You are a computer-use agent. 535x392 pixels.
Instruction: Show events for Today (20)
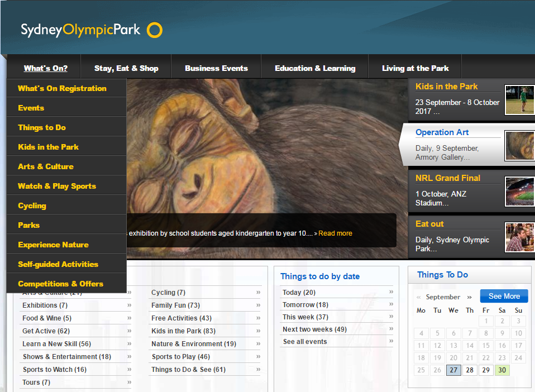[x=299, y=293]
